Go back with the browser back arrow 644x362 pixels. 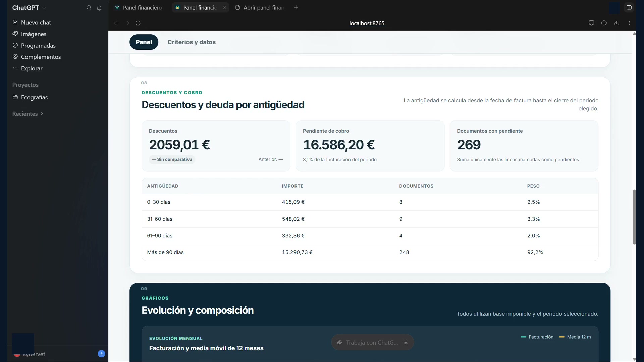coord(116,23)
